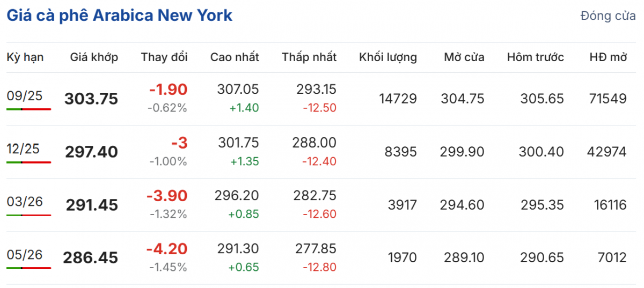Click the 297.40 matched price
This screenshot has width=644, height=288.
(x=91, y=152)
